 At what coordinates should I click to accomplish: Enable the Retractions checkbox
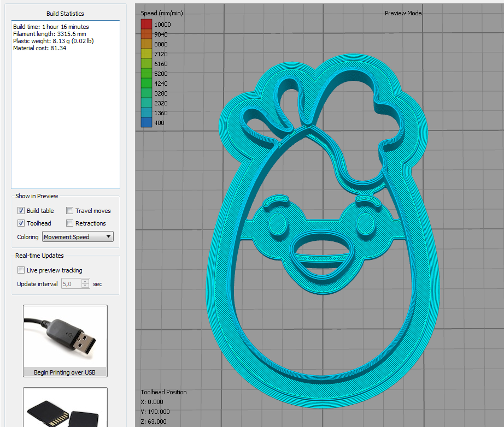(x=69, y=223)
